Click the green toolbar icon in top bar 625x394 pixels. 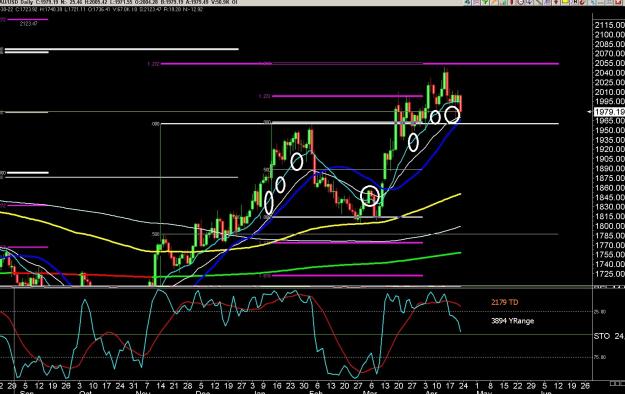pos(485,2)
